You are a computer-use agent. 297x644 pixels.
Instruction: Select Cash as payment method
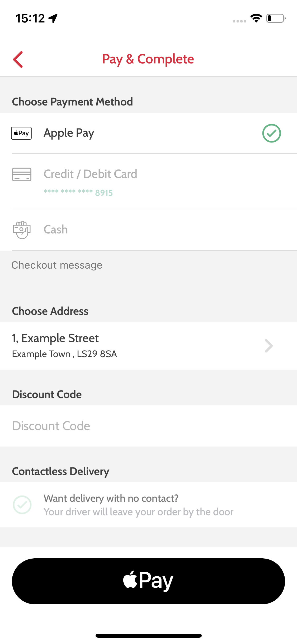click(56, 230)
